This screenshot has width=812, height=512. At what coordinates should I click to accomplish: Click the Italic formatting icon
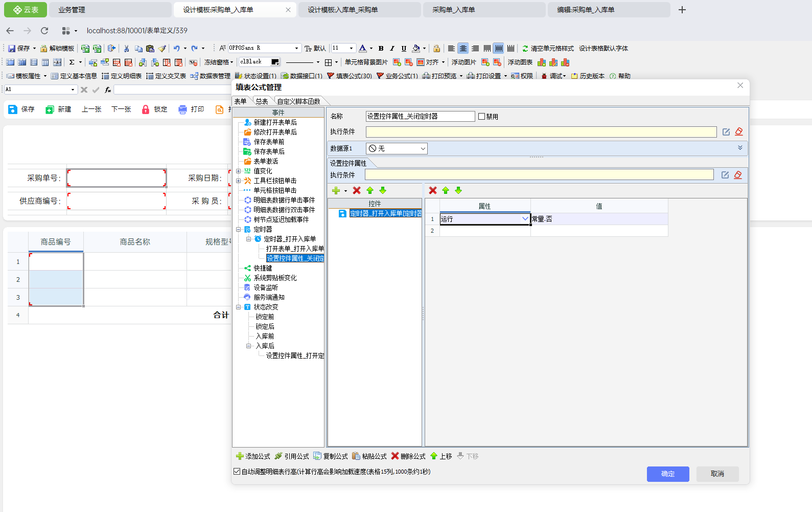pyautogui.click(x=392, y=49)
